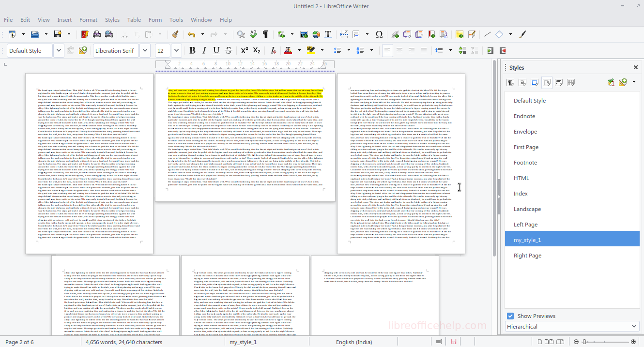This screenshot has height=347, width=644.
Task: Insert a footnote
Action: pos(407,34)
